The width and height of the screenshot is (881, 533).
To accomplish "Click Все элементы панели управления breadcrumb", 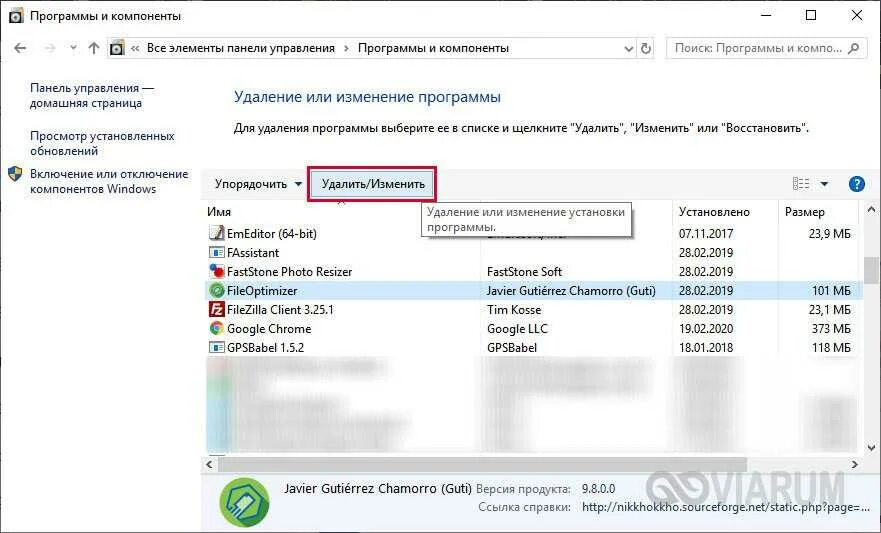I will (x=240, y=48).
